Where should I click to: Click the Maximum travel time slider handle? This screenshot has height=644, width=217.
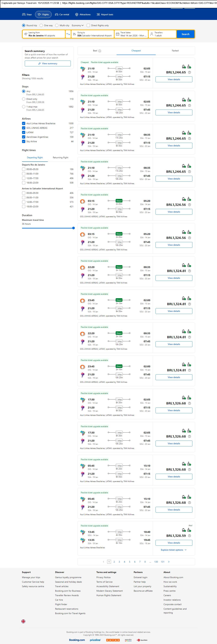coord(73,228)
